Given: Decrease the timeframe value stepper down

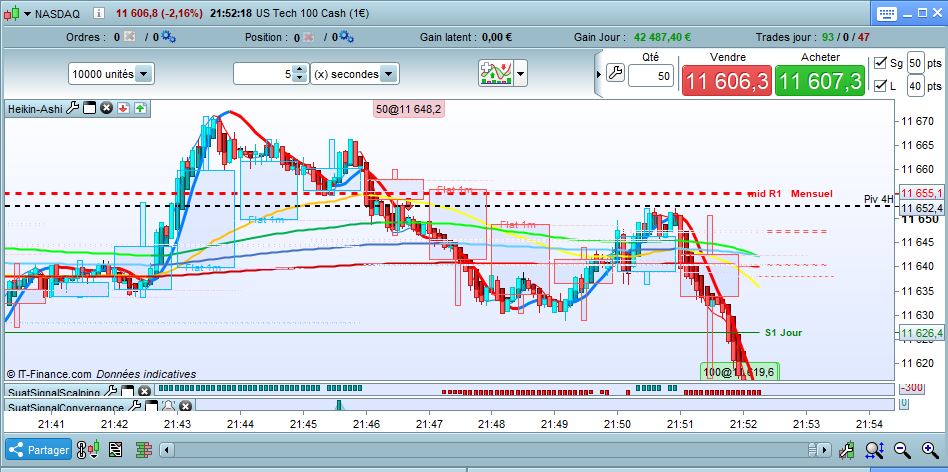Looking at the screenshot, I should pyautogui.click(x=300, y=79).
